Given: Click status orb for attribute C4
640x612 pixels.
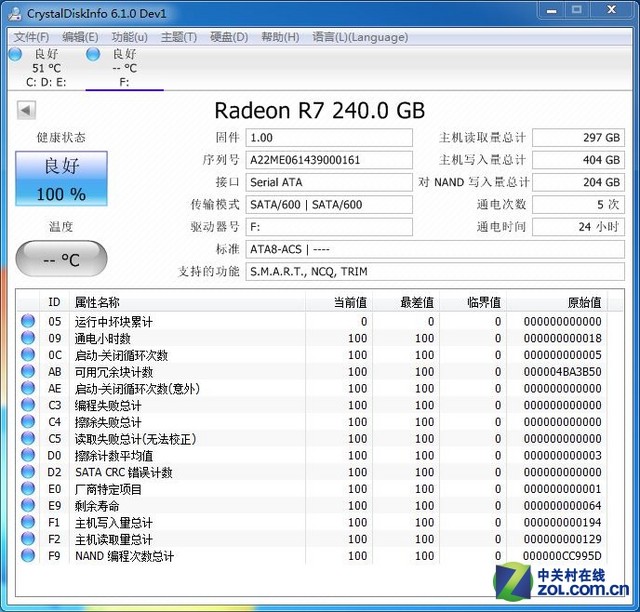Looking at the screenshot, I should coord(28,422).
